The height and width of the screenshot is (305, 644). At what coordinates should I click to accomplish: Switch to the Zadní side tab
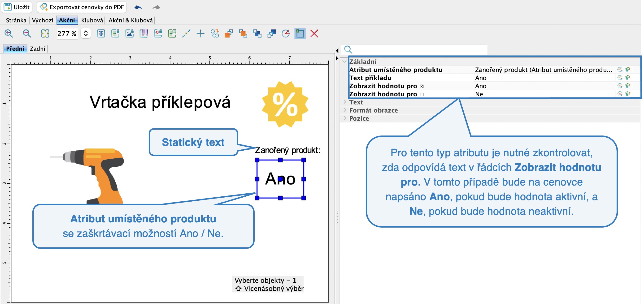[38, 49]
